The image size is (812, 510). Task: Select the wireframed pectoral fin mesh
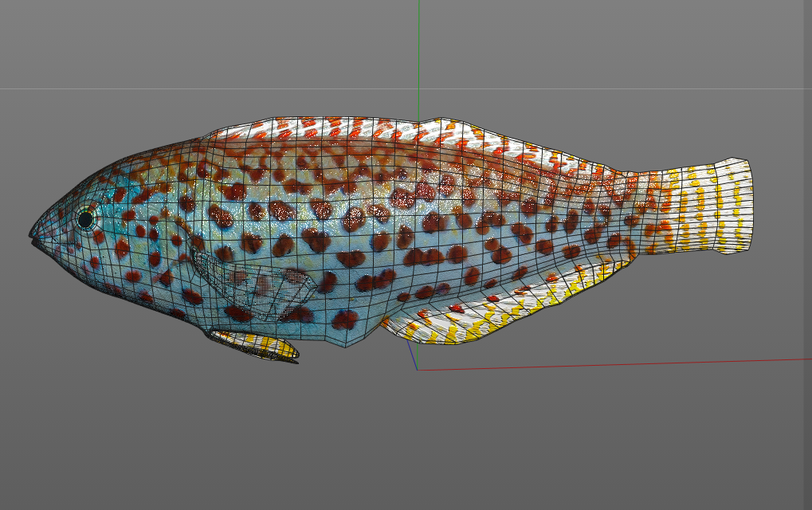[253, 285]
